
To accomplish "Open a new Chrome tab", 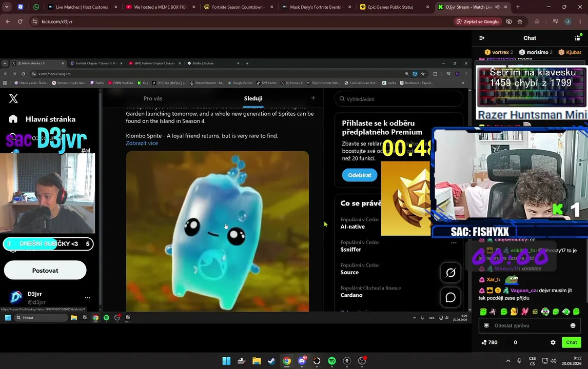I will 518,7.
